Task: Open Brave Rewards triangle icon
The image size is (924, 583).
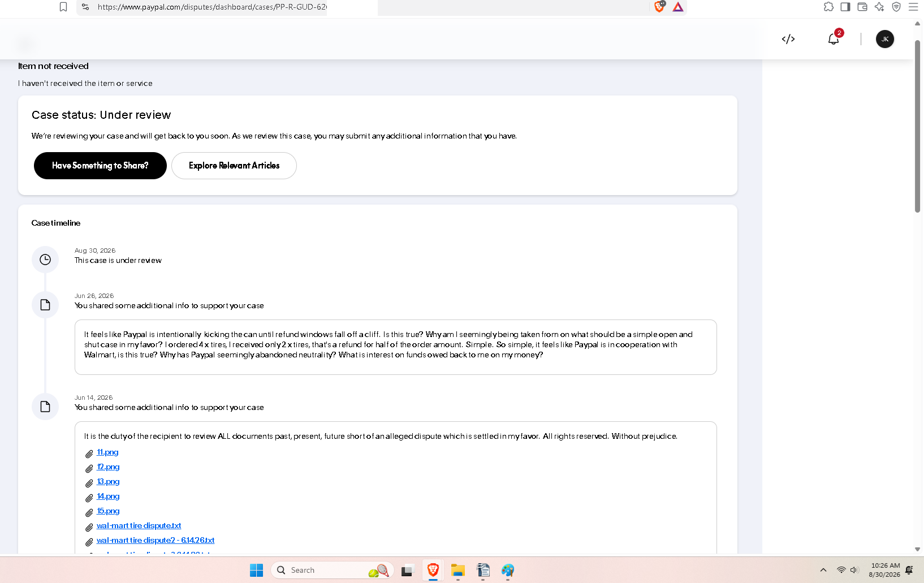Action: 678,7
